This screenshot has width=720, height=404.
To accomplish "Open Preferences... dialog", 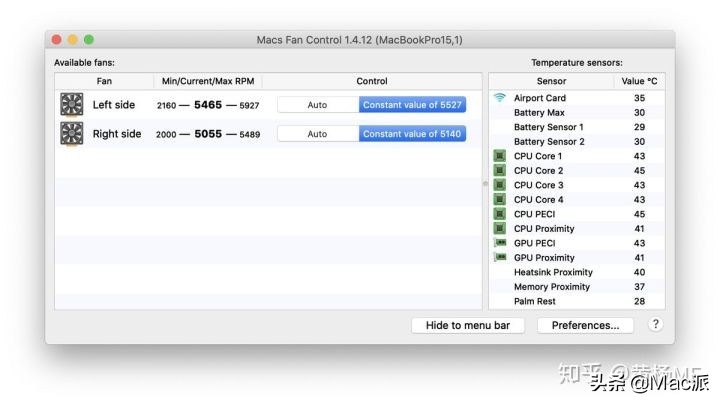I will point(585,325).
